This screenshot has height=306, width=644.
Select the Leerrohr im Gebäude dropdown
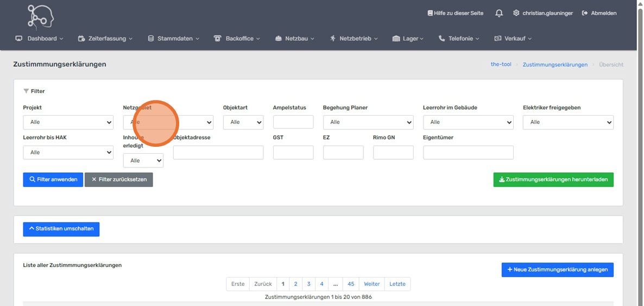pos(468,122)
